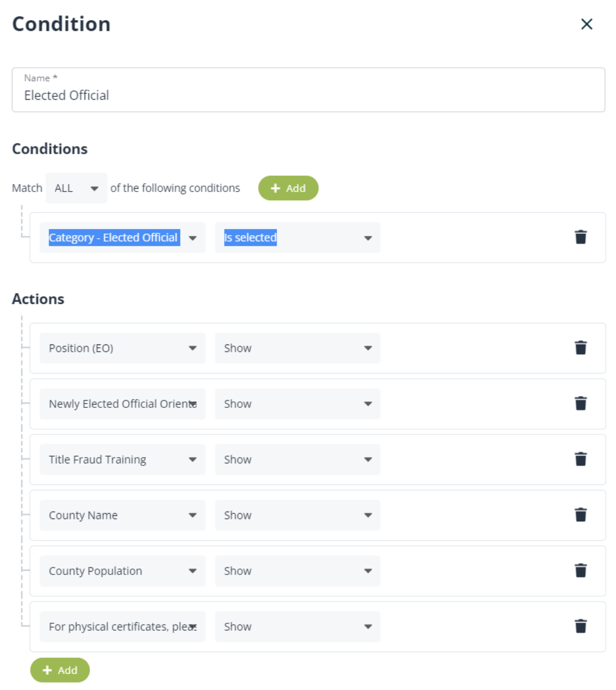Close the Condition dialog

point(586,24)
